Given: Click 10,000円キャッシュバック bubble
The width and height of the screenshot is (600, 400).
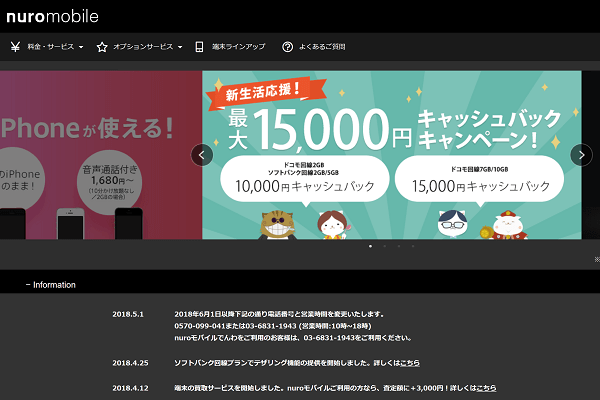Looking at the screenshot, I should point(305,179).
